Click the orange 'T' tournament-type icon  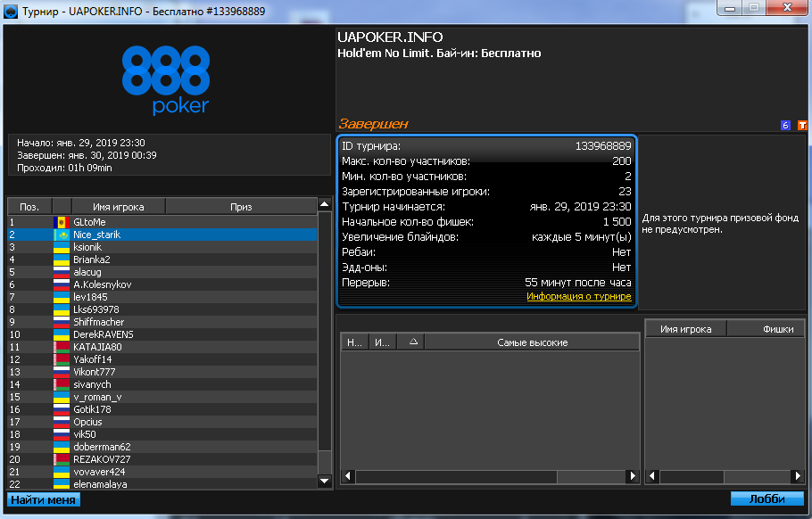coord(801,125)
